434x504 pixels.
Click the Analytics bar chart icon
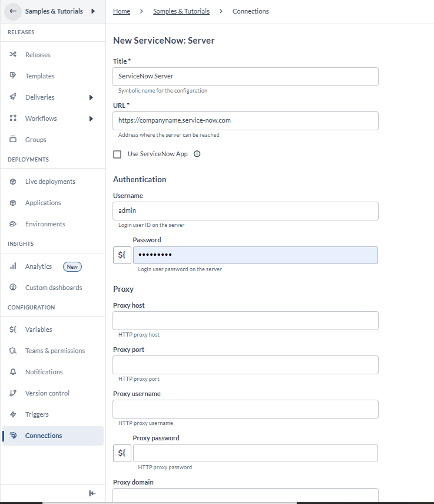click(13, 266)
